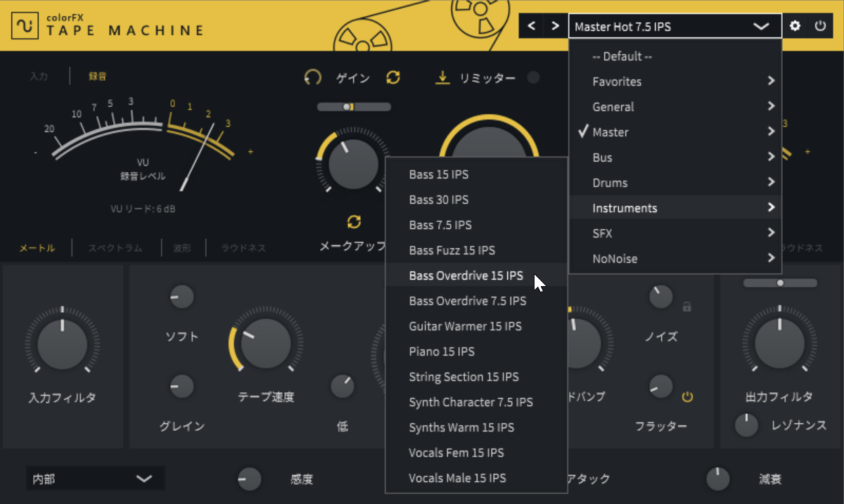Click the download arrow icon beside リミッター
This screenshot has width=844, height=504.
coord(442,77)
